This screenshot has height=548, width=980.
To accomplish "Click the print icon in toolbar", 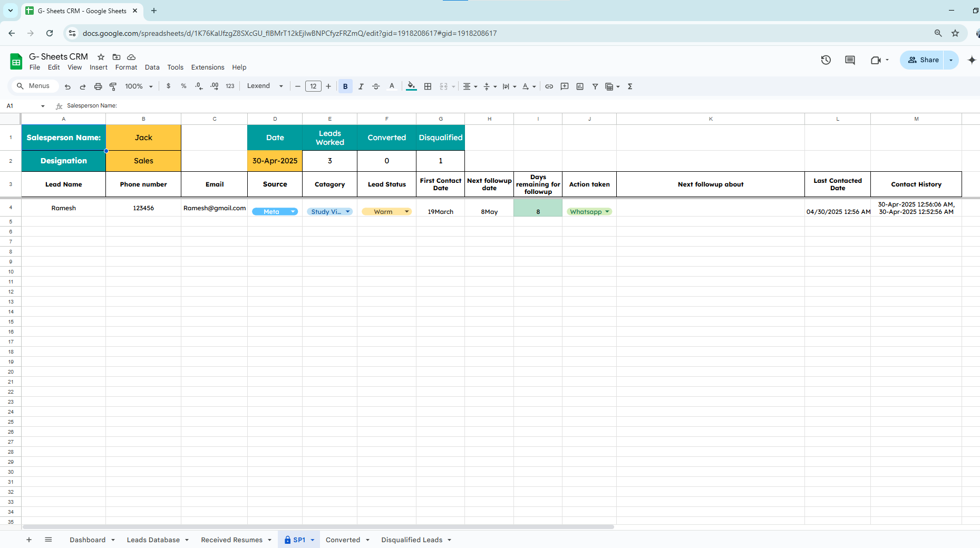I will point(98,86).
